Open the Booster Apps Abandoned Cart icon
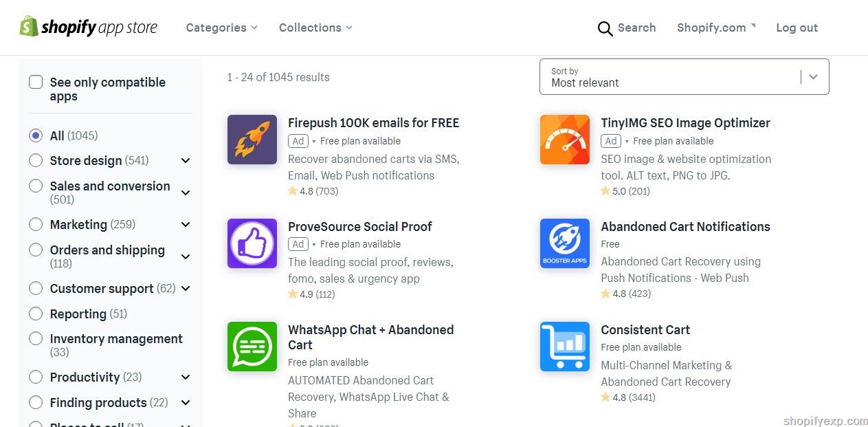The image size is (868, 427). [x=565, y=243]
